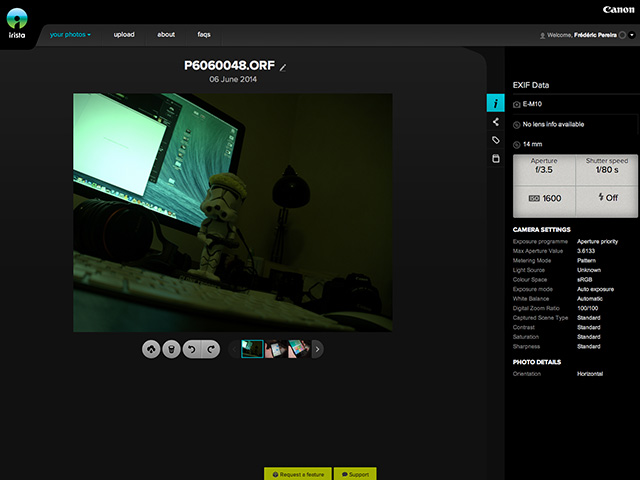Open the tags panel icon
Image resolution: width=640 pixels, height=480 pixels.
point(496,140)
